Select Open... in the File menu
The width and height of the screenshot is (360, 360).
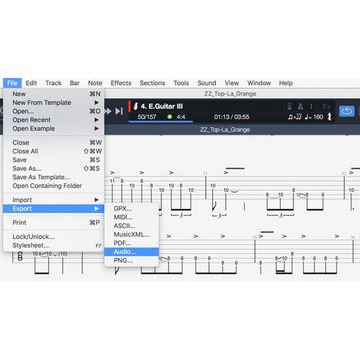(54, 111)
